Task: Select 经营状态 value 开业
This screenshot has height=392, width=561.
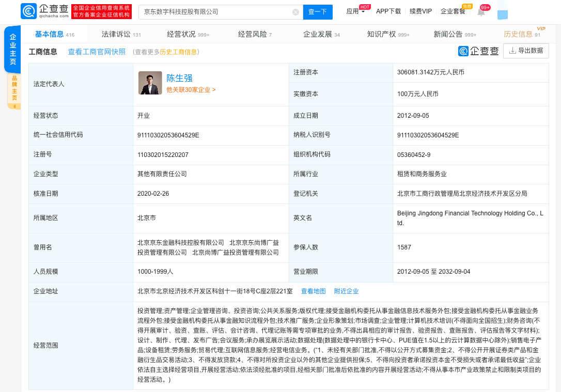Action: [144, 116]
